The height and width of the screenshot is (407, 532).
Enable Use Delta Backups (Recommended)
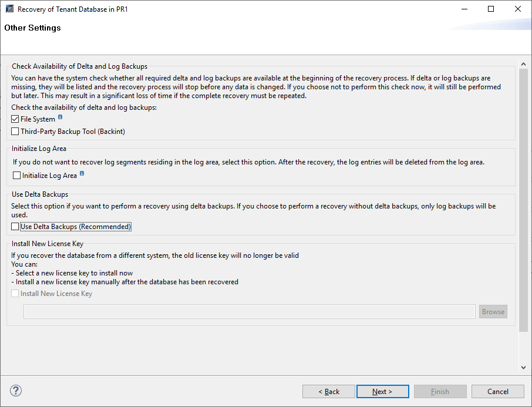pos(15,227)
